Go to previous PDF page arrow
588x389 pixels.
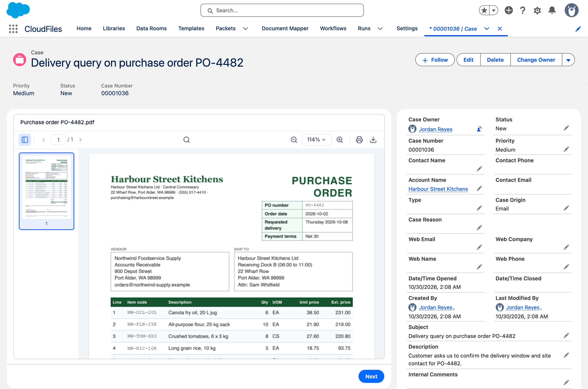tap(44, 140)
